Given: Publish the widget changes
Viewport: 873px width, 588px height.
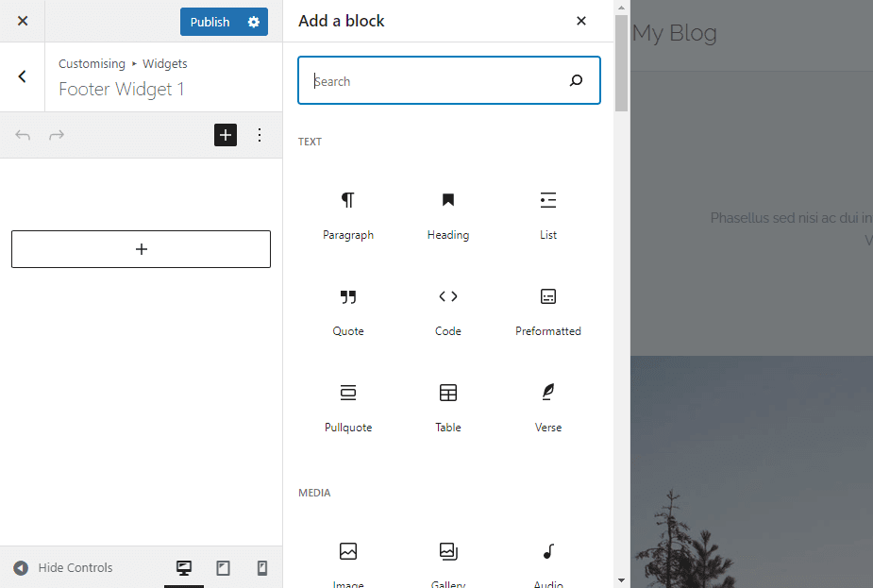Looking at the screenshot, I should [210, 21].
